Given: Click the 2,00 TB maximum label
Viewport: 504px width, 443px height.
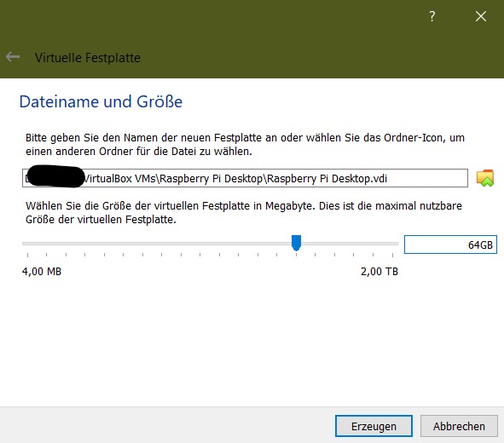Looking at the screenshot, I should click(x=379, y=272).
